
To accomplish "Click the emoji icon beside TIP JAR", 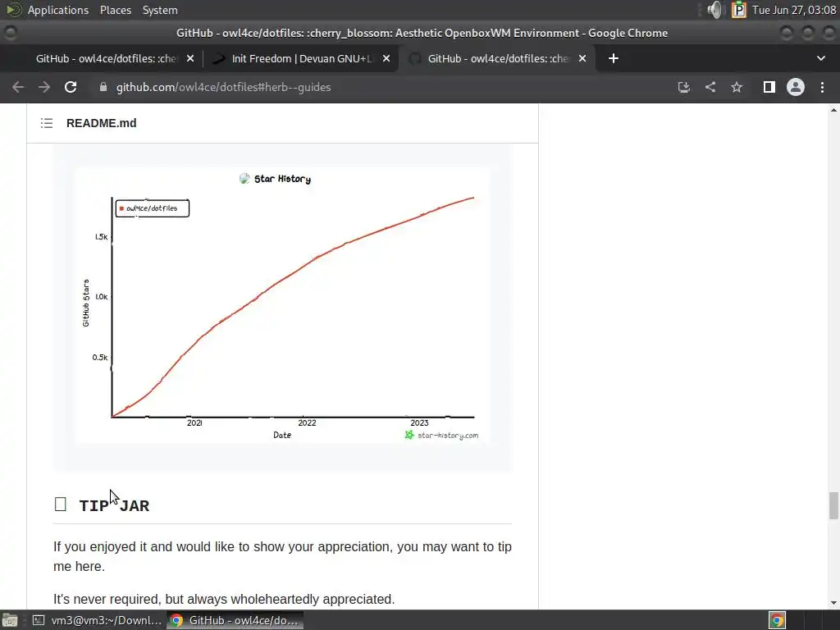I will click(61, 504).
